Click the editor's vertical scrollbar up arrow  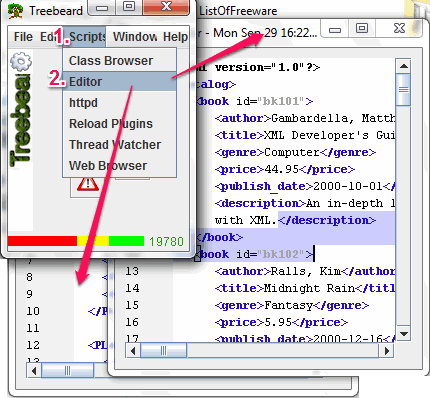404,66
